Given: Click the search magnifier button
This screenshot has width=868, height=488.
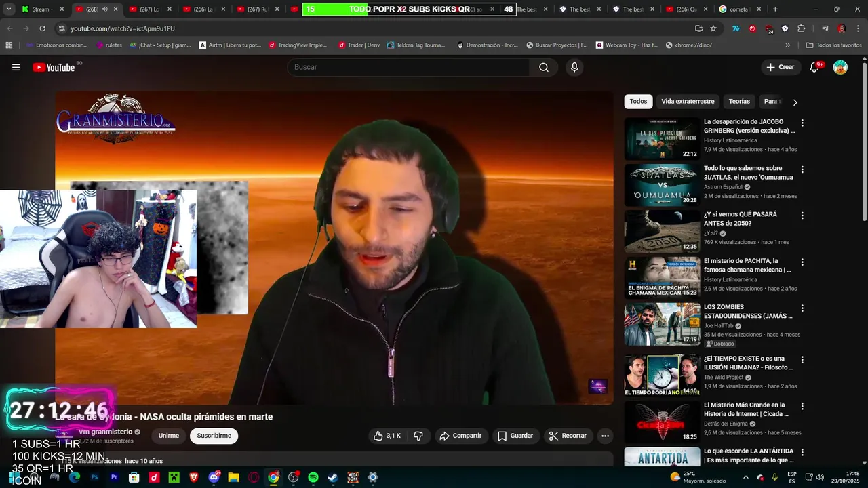Looking at the screenshot, I should point(544,67).
